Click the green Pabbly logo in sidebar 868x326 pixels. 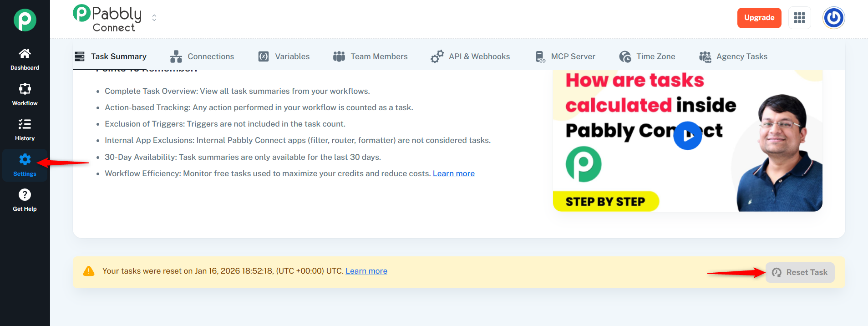25,20
